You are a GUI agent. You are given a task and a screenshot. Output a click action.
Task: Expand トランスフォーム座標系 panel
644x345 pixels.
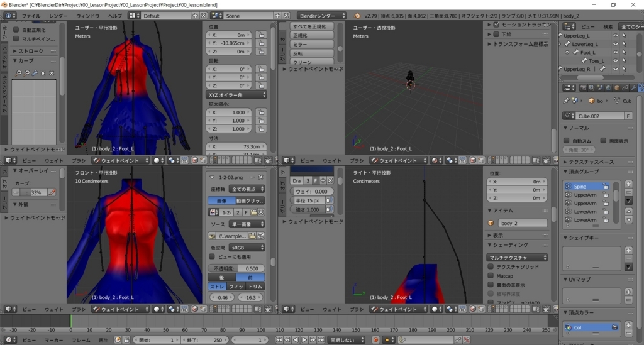tap(518, 43)
